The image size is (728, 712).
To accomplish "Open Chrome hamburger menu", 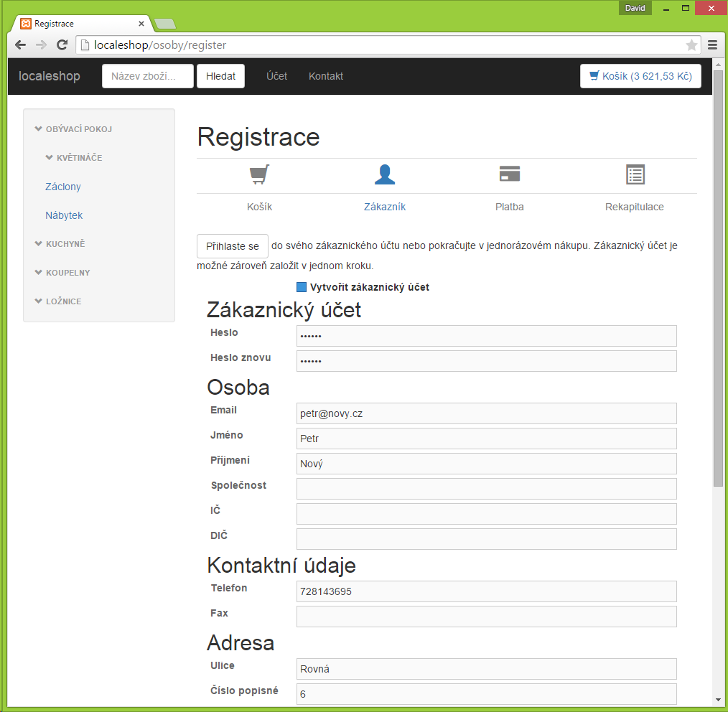I will [x=713, y=45].
